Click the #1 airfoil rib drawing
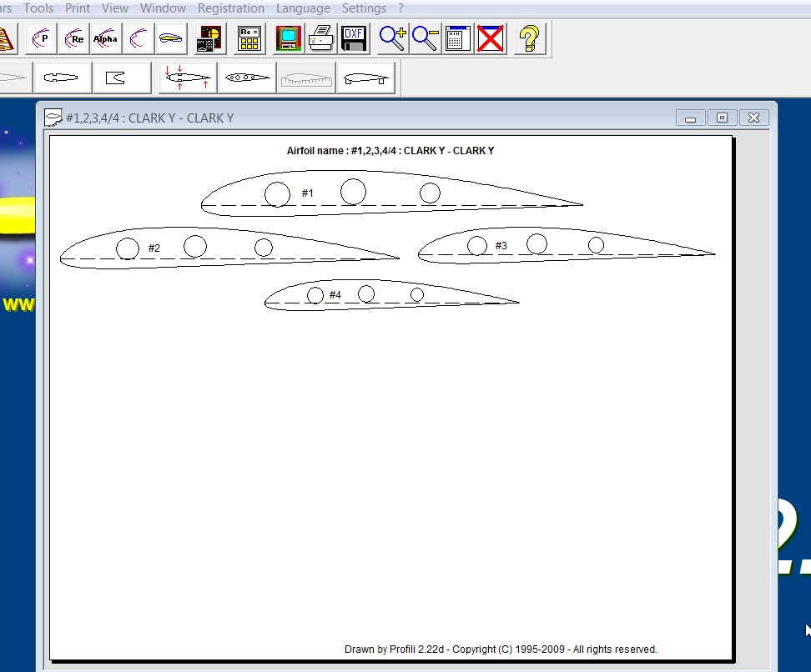 pyautogui.click(x=390, y=194)
